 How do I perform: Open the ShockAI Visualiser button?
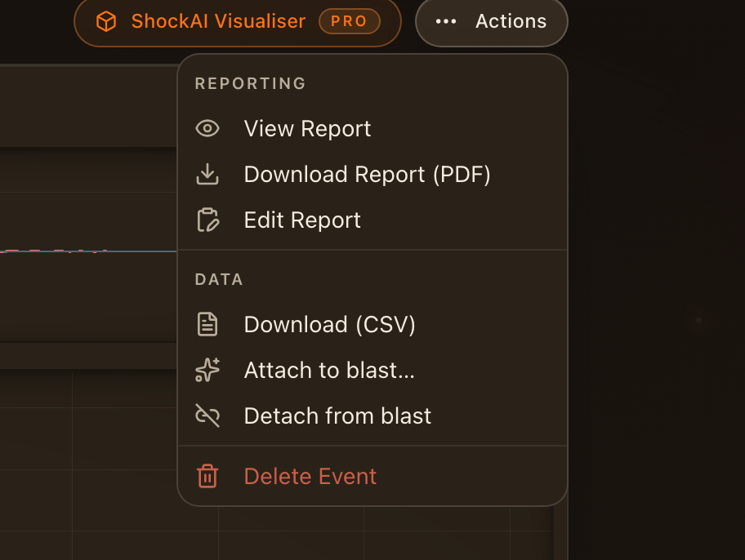238,21
